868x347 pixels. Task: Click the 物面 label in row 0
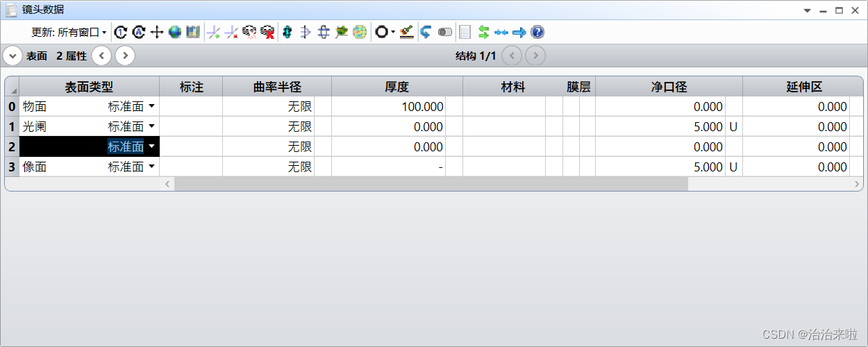[35, 106]
